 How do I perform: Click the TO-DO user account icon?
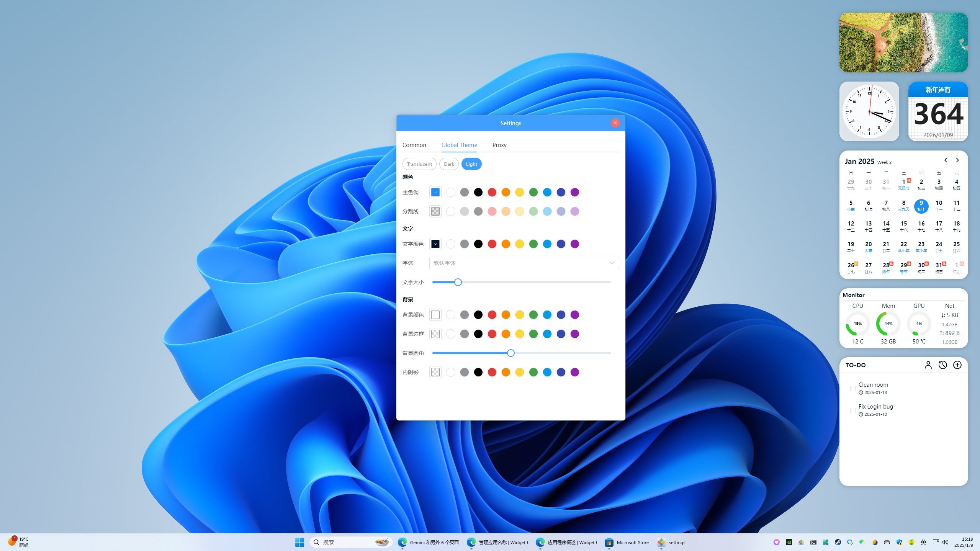(x=928, y=365)
